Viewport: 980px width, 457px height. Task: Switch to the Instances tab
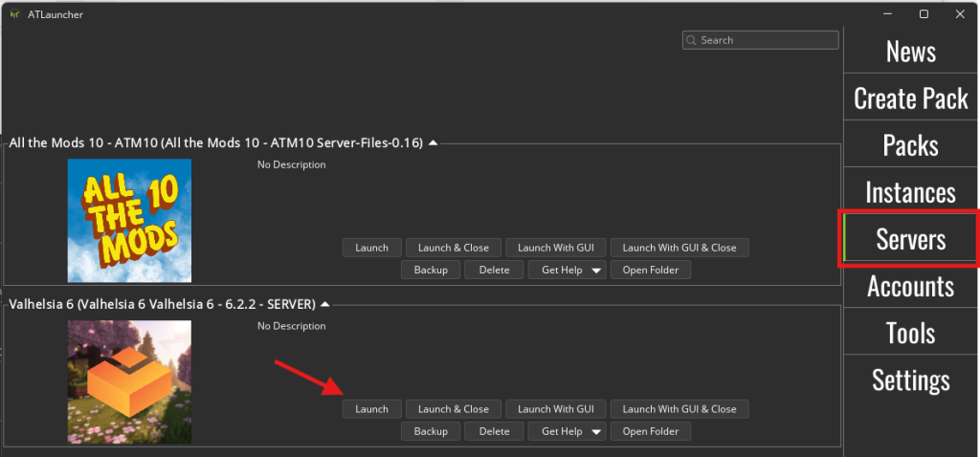pos(910,191)
